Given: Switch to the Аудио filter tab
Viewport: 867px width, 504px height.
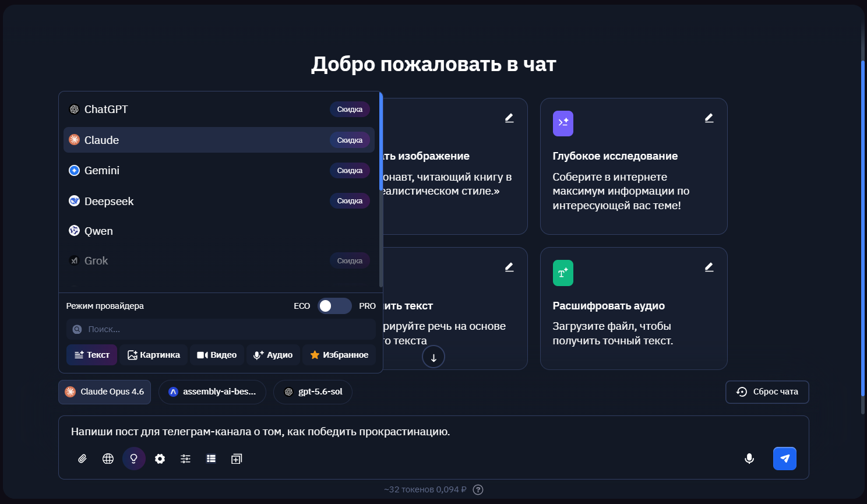Looking at the screenshot, I should [273, 355].
